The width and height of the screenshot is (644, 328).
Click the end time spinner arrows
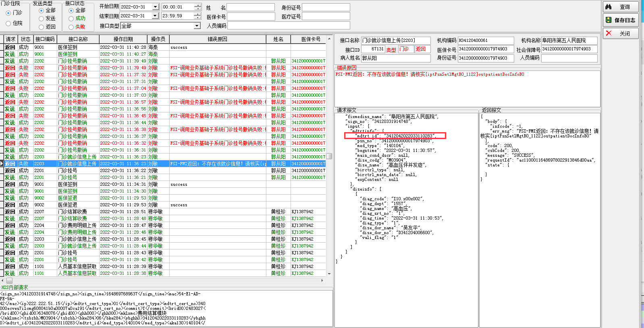tap(197, 16)
